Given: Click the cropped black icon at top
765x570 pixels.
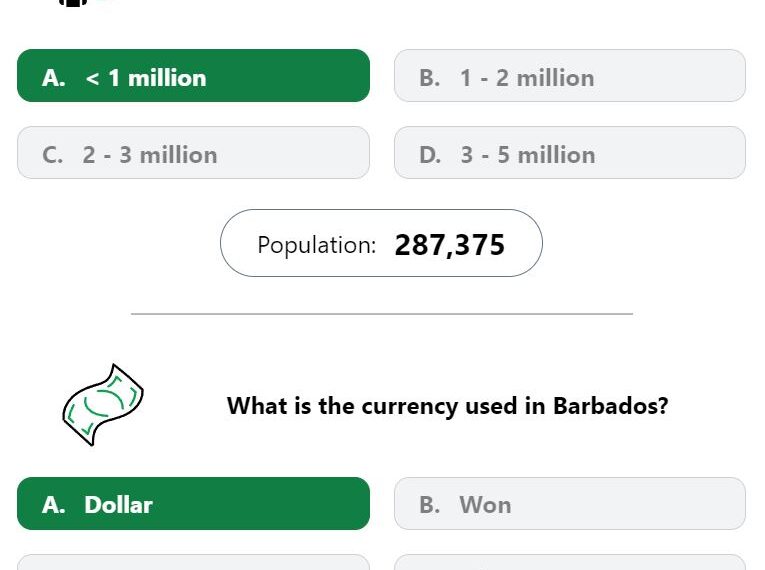Looking at the screenshot, I should pyautogui.click(x=73, y=3).
